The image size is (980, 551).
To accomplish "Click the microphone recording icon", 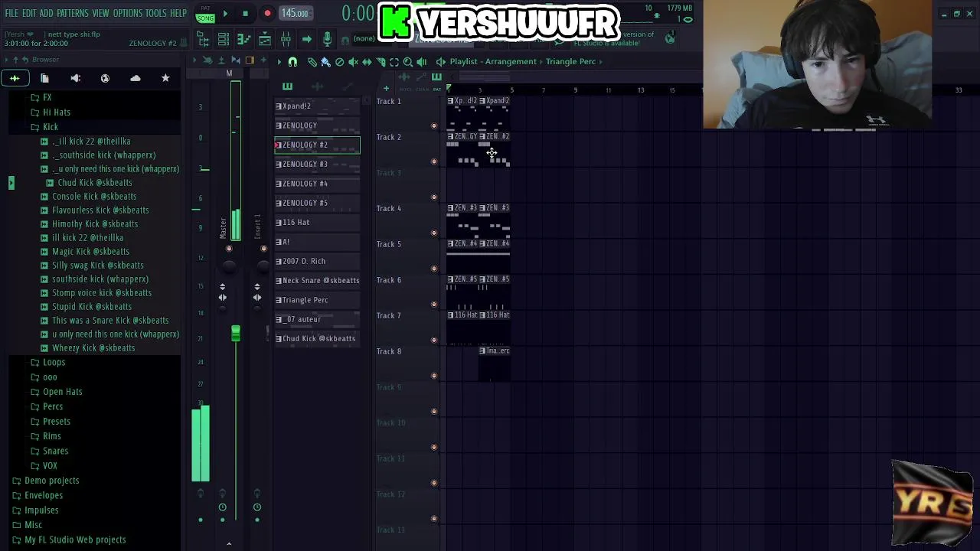I will (x=327, y=39).
